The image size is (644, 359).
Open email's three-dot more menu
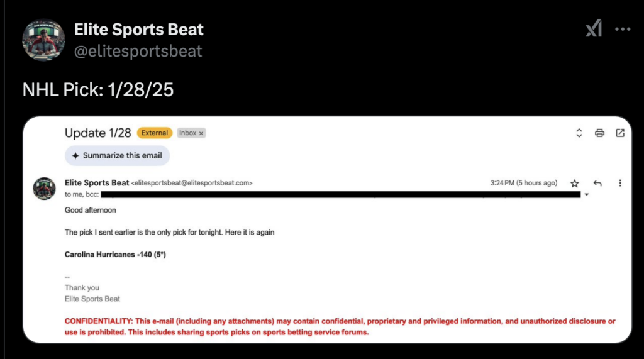click(620, 183)
